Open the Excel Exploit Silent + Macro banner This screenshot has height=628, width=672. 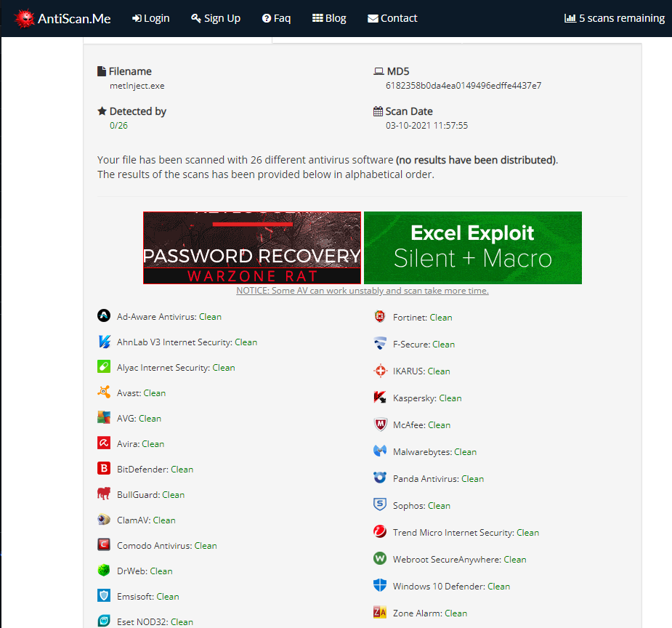tap(473, 248)
